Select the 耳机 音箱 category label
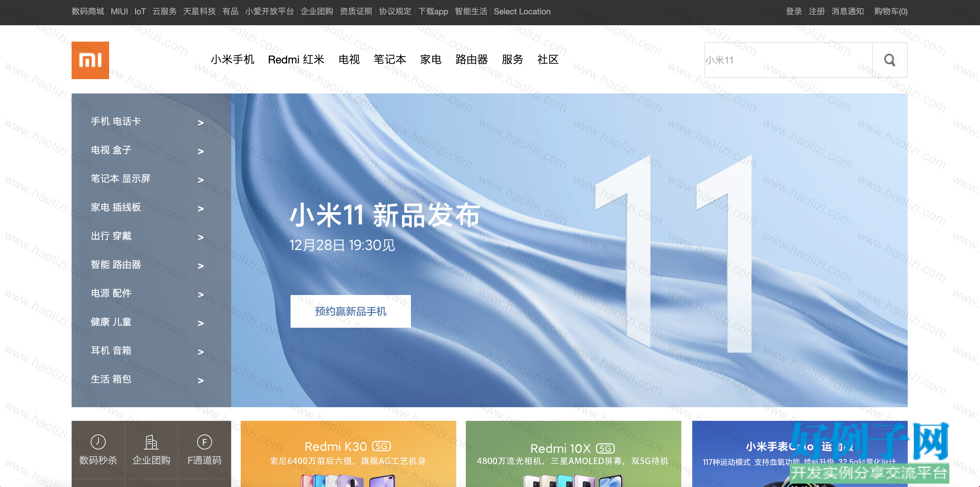980x487 pixels. point(111,350)
